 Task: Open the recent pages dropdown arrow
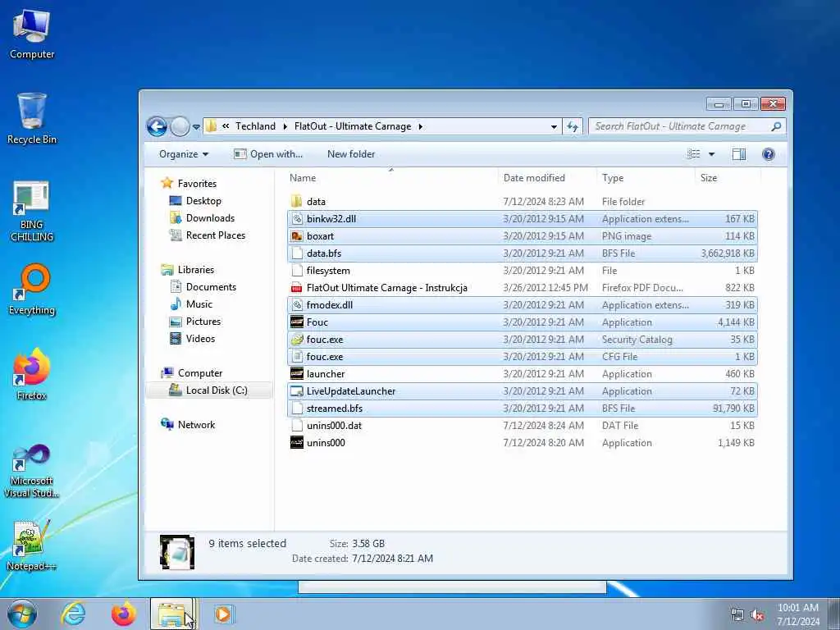click(x=196, y=127)
